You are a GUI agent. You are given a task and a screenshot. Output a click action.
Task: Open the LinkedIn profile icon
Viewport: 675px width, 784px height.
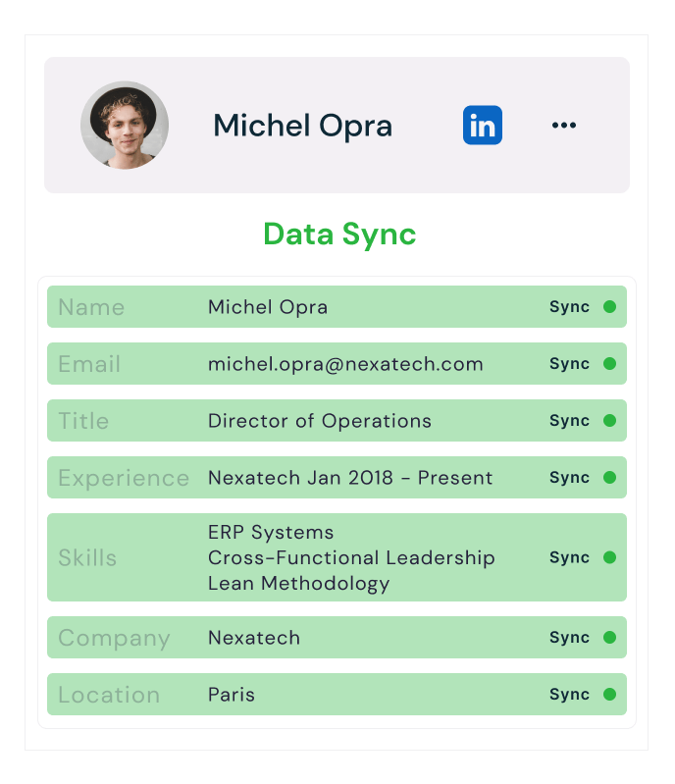click(x=482, y=126)
